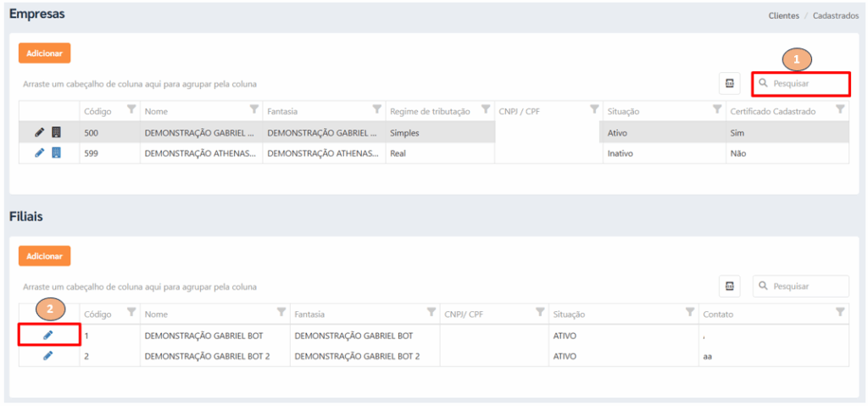Select DEMONSTRAÇÃO GABRIEL BOT 2 branch row

tap(207, 356)
